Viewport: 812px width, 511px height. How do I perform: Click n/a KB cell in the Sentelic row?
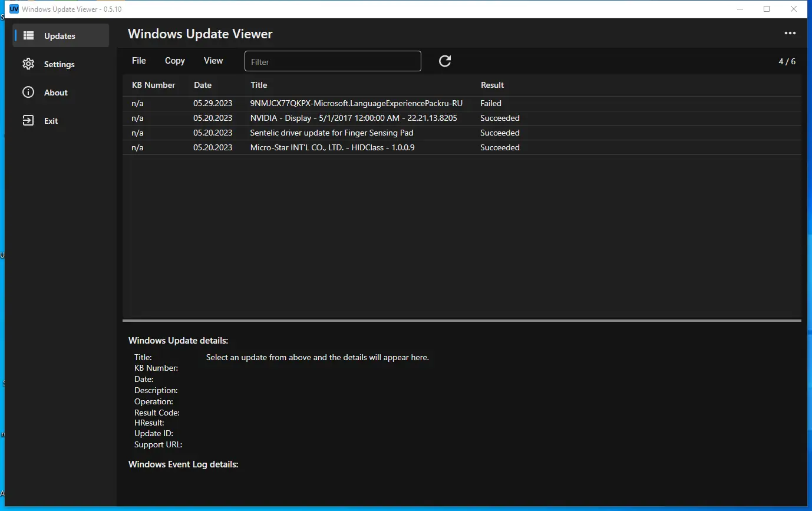tap(138, 133)
